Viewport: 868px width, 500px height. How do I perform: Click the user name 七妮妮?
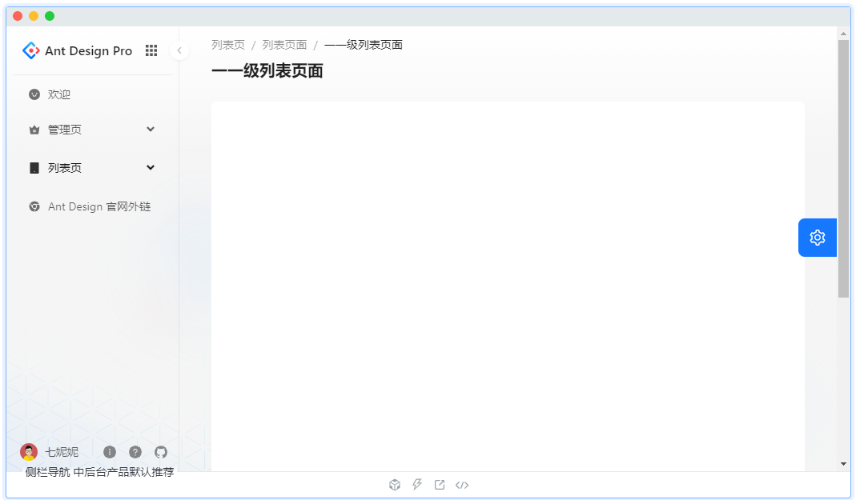pos(62,452)
